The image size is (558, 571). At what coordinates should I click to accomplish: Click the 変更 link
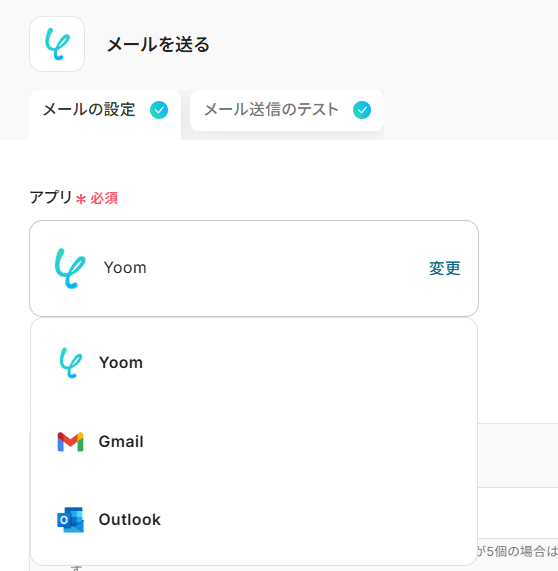click(x=445, y=268)
